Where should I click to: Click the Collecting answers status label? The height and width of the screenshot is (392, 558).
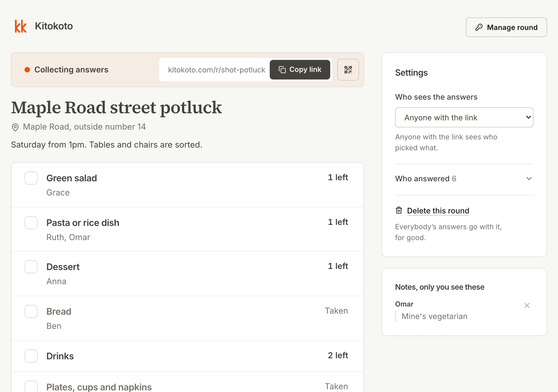pos(71,70)
